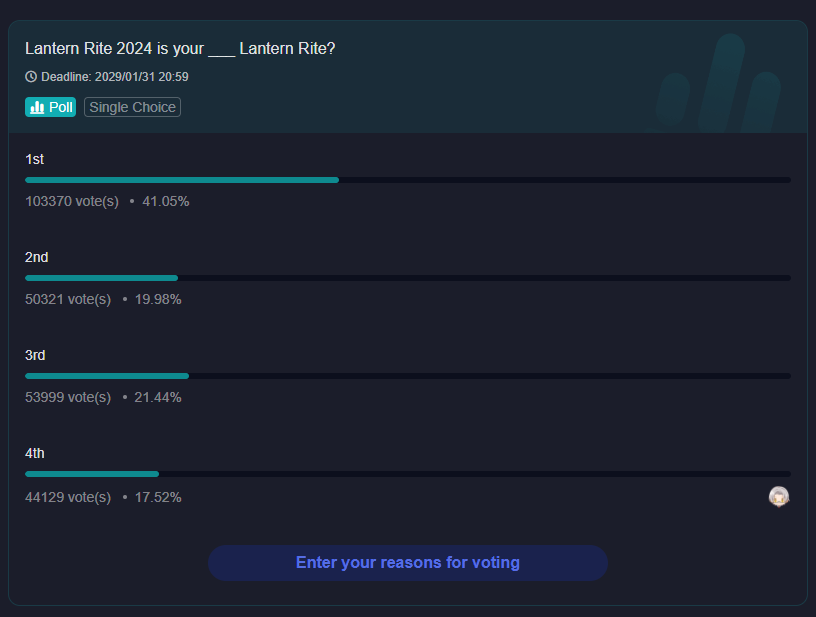This screenshot has height=617, width=816.
Task: Click the 17.52% percentage text
Action: (158, 497)
